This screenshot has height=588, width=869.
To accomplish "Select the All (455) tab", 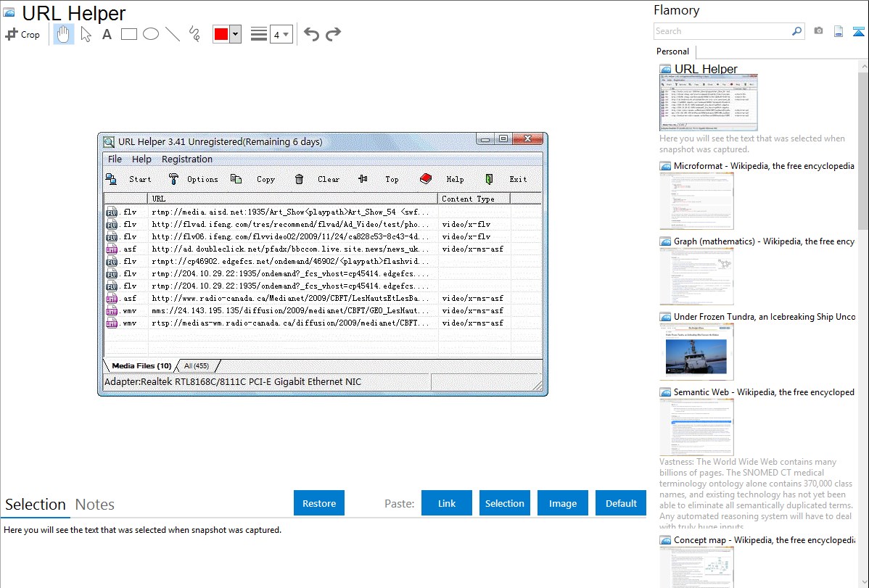I will coord(196,365).
